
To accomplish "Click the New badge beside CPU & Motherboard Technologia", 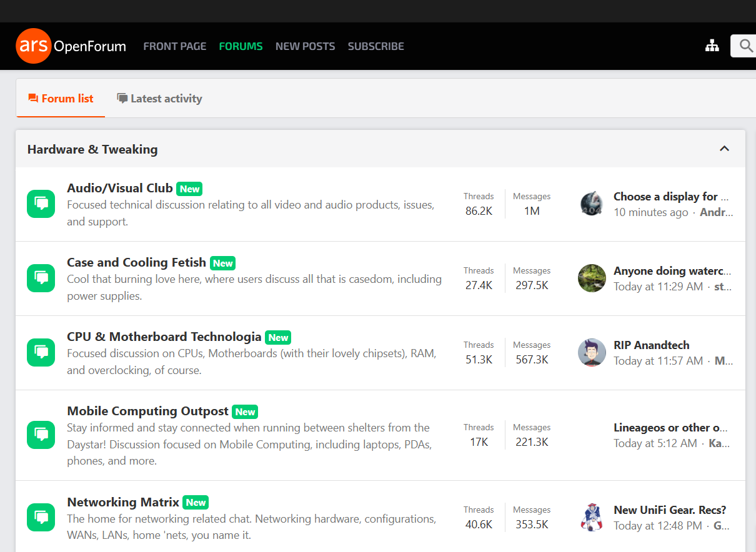I will (x=278, y=337).
